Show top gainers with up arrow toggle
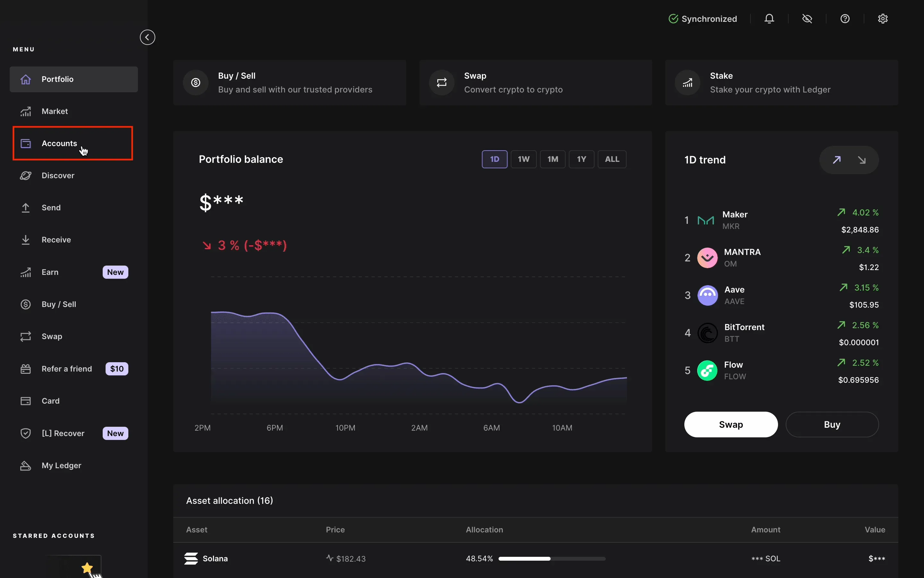 [x=836, y=160]
